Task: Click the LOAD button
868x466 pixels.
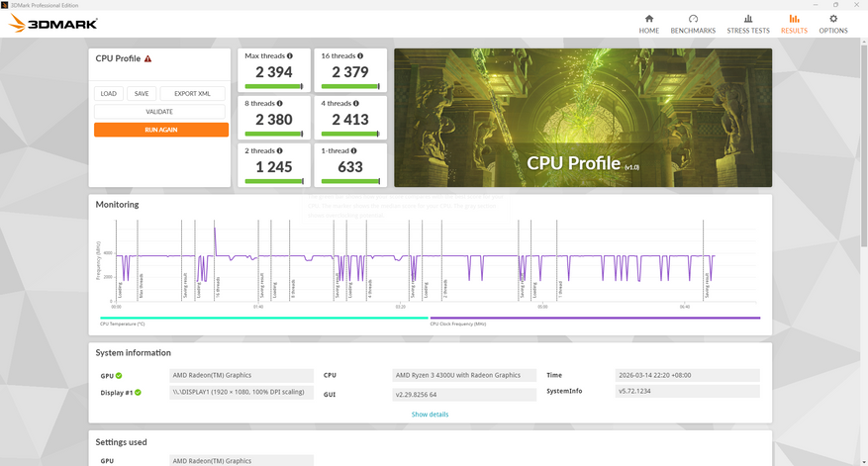Action: pyautogui.click(x=109, y=94)
